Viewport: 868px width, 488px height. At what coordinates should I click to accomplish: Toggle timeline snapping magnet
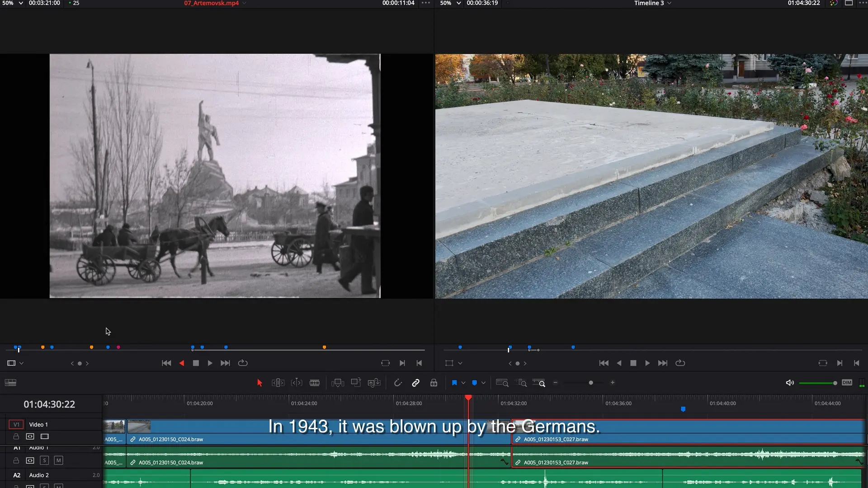click(x=398, y=383)
